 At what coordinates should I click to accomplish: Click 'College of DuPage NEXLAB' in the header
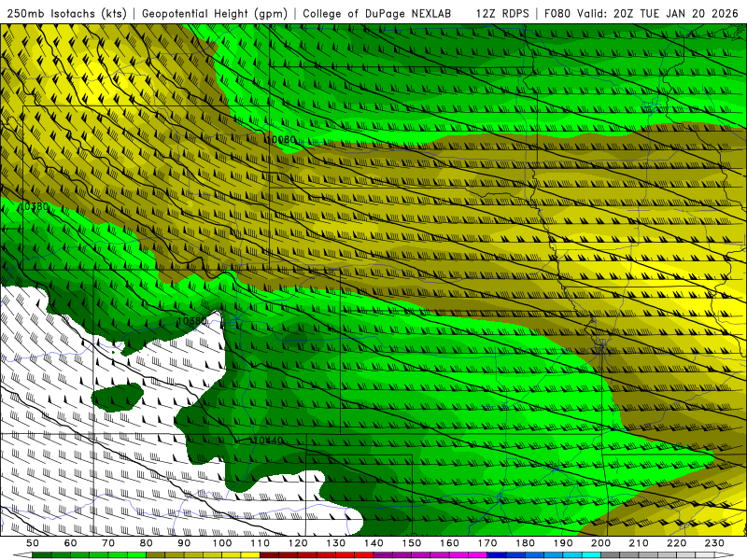point(376,13)
